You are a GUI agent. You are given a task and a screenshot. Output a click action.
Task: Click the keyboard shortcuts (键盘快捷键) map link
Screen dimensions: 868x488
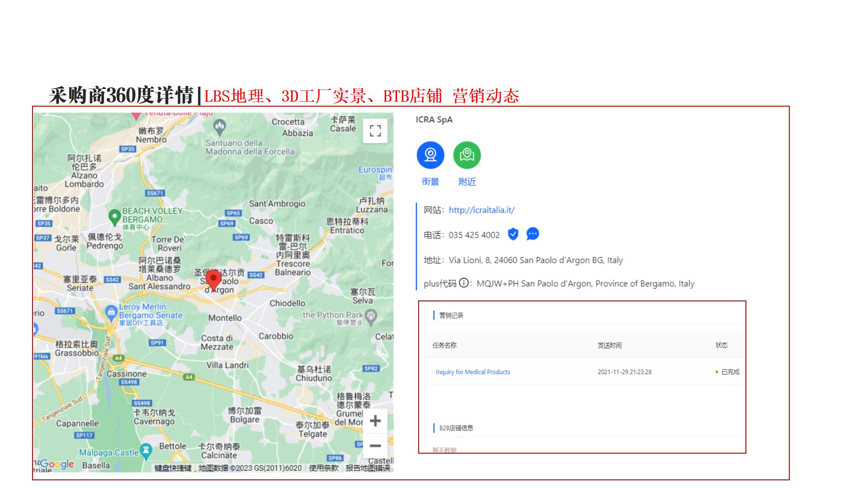coord(173,468)
